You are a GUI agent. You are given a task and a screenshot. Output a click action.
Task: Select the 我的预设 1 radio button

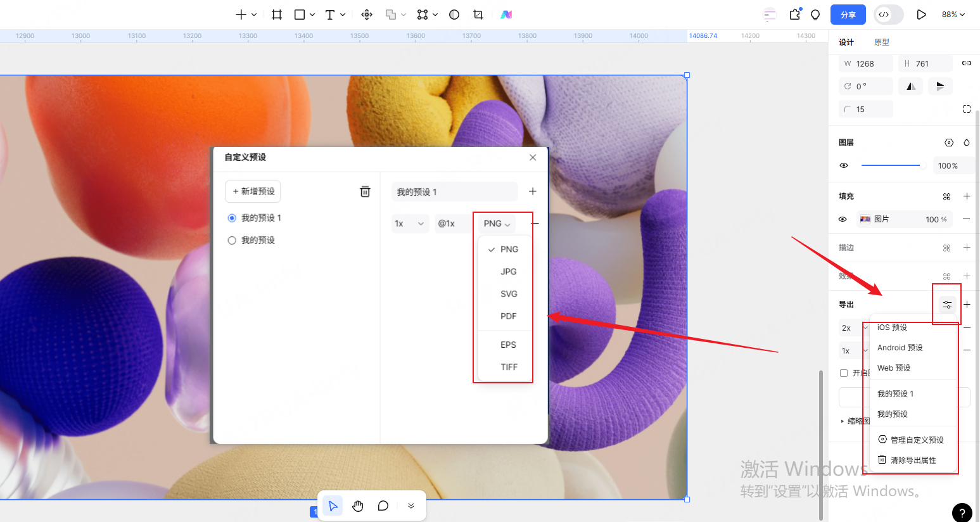point(232,218)
